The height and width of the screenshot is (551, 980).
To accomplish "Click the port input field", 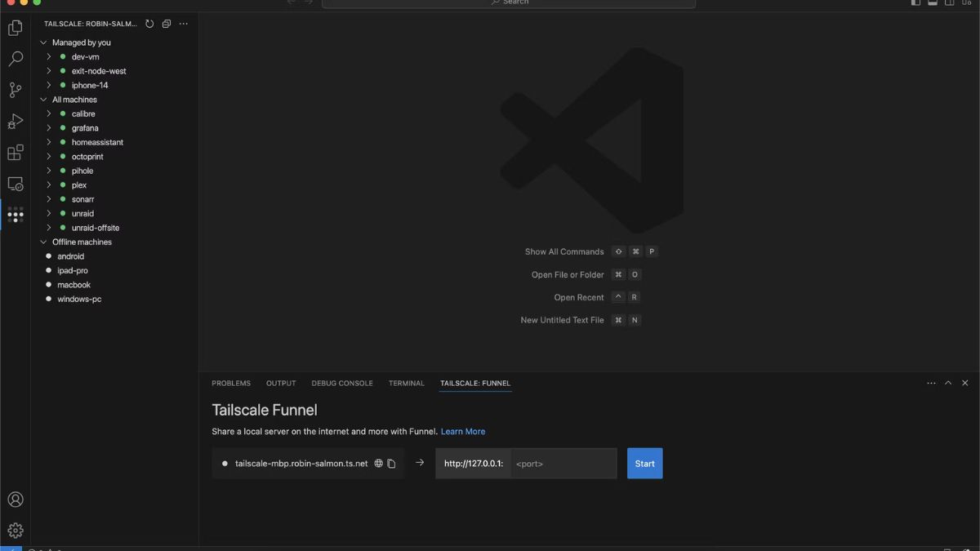I will click(563, 464).
